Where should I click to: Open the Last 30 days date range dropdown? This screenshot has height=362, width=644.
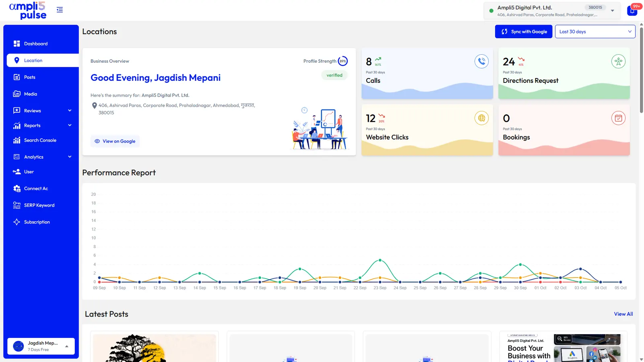pyautogui.click(x=595, y=31)
